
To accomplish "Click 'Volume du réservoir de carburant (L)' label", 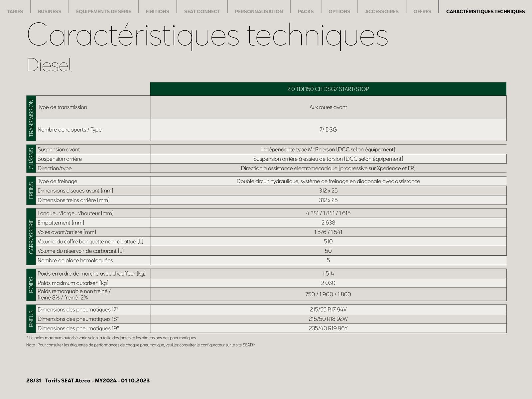I will point(80,251).
